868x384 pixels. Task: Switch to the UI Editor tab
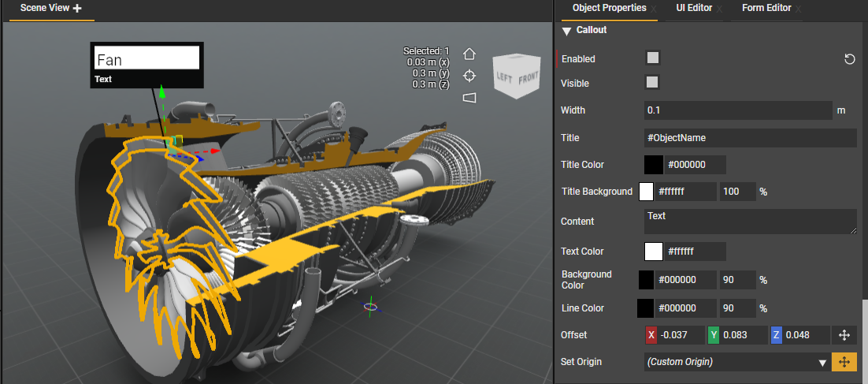click(693, 8)
